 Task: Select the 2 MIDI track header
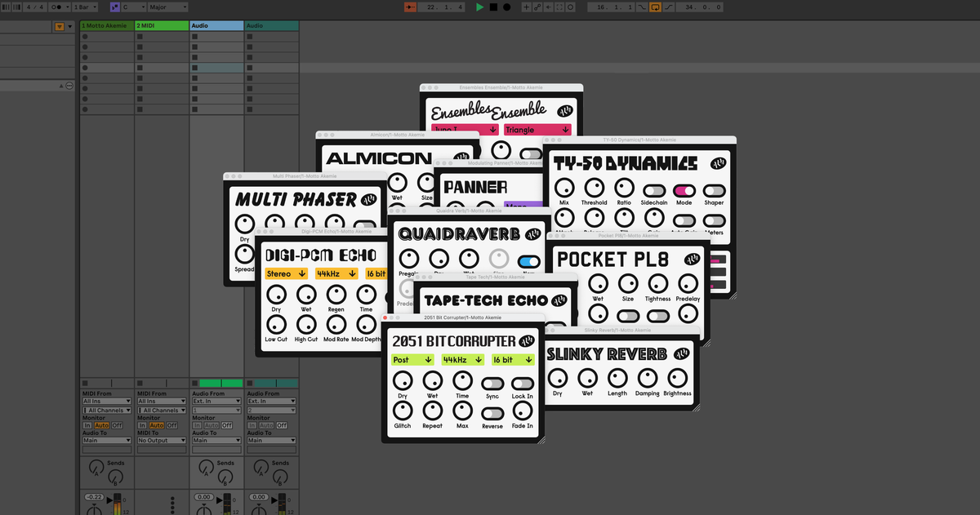pos(162,25)
